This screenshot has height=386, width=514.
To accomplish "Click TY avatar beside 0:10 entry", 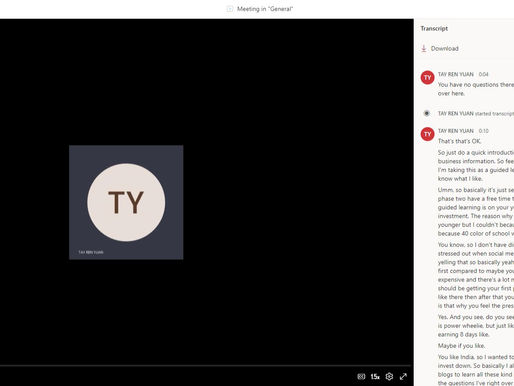I will click(x=427, y=134).
